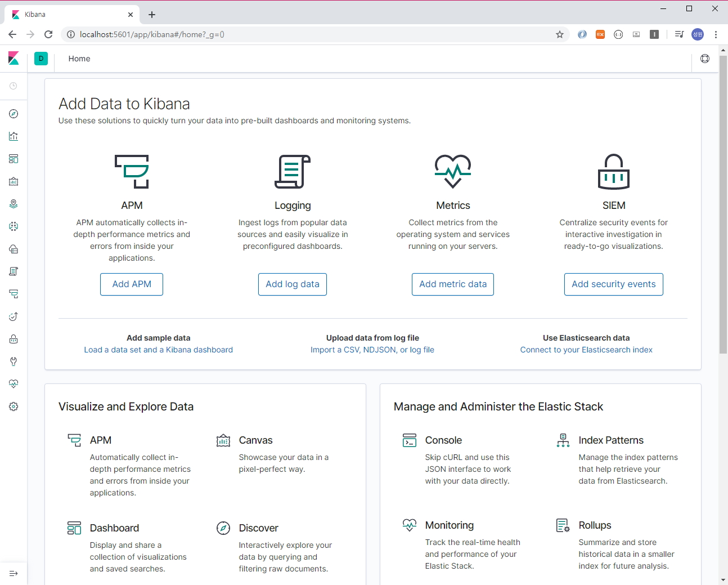The width and height of the screenshot is (728, 585).
Task: Open Dev Tools icon in sidebar
Action: [14, 361]
